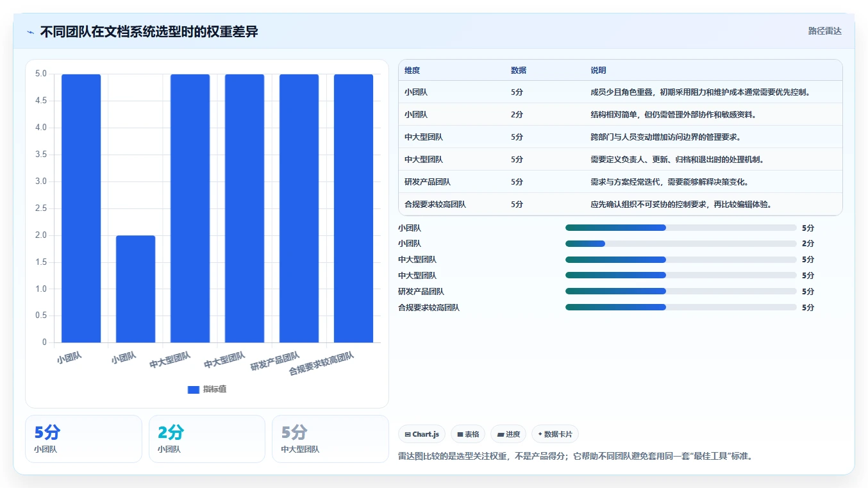Select the 数据卡片 chip
The width and height of the screenshot is (868, 488).
(555, 434)
